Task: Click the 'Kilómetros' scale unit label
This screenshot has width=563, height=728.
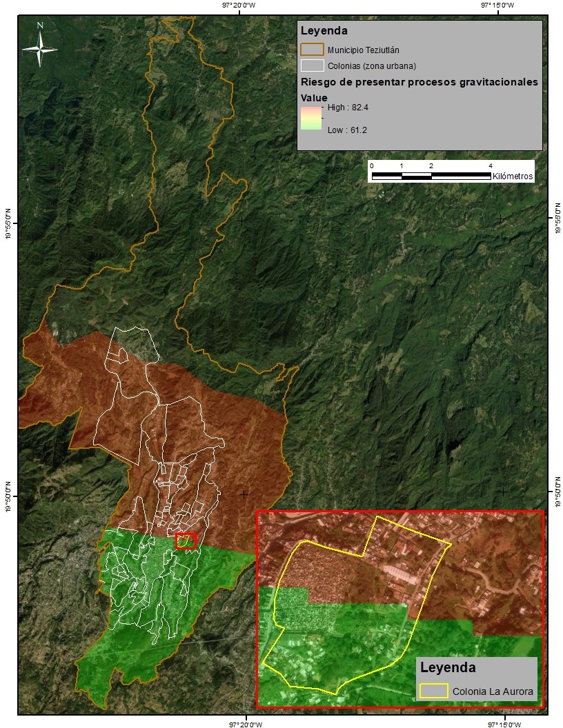Action: pos(513,176)
